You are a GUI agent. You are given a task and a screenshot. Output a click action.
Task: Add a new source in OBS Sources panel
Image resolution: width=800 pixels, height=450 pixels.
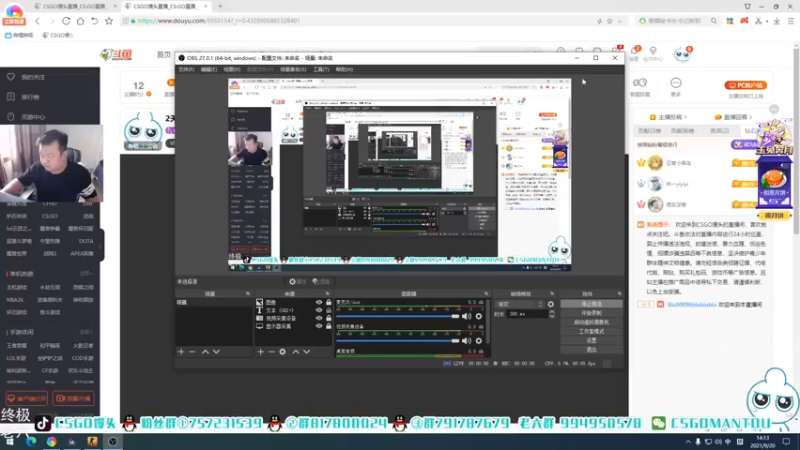[x=261, y=352]
